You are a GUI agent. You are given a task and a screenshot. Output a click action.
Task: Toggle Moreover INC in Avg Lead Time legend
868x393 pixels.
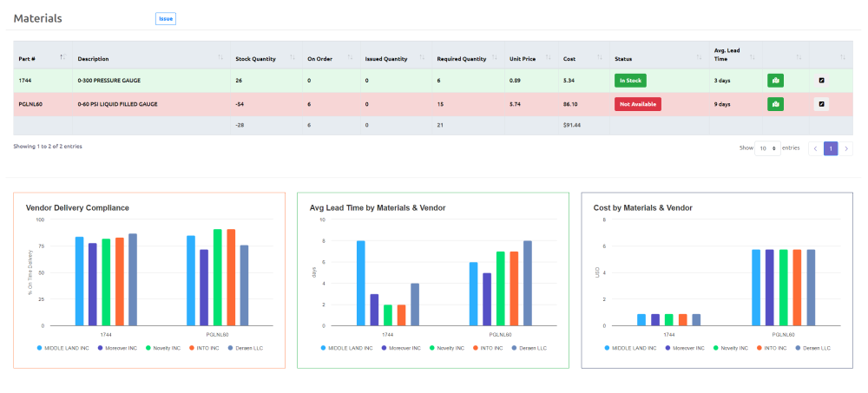coord(400,348)
